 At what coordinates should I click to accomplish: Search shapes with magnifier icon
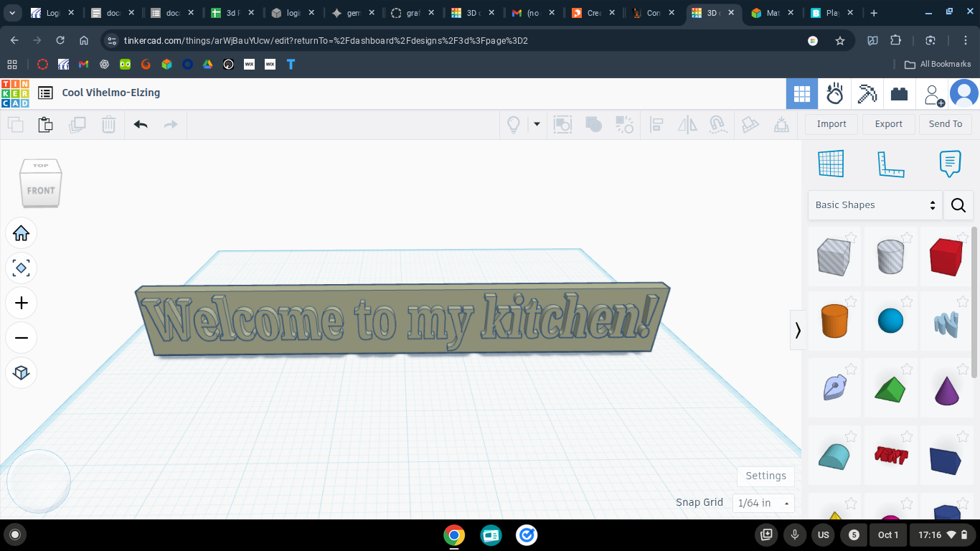(x=958, y=205)
